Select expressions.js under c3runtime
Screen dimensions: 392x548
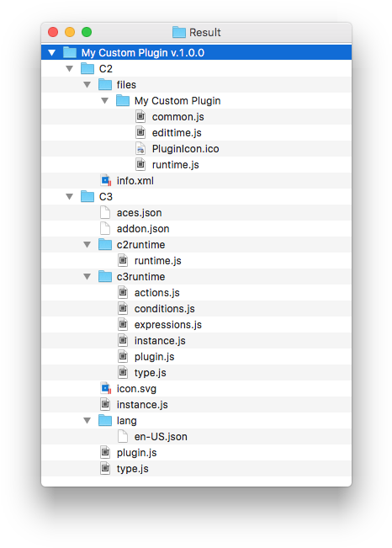196,325
